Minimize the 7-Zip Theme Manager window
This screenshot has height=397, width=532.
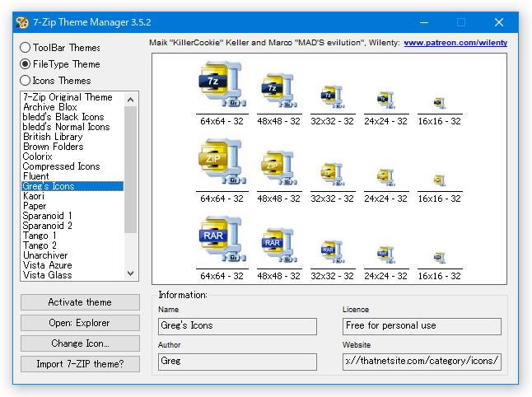[x=424, y=22]
